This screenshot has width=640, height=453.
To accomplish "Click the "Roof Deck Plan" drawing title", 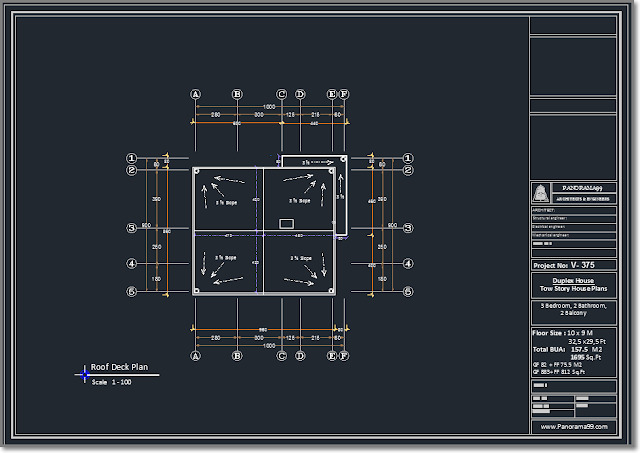I will [x=119, y=367].
